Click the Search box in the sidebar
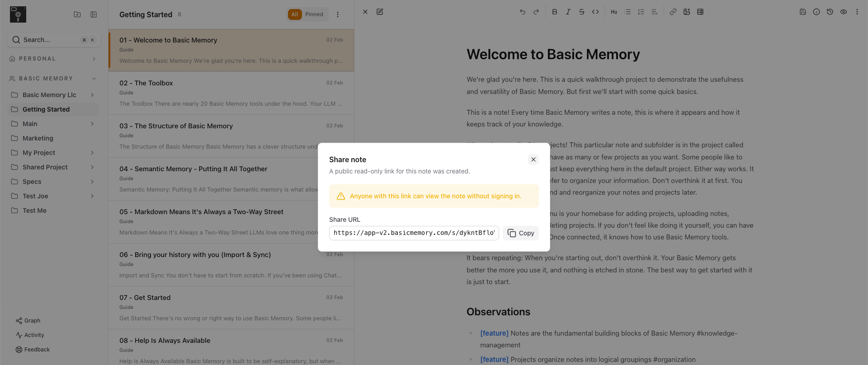Screen dimensions: 868x365 tap(54, 40)
